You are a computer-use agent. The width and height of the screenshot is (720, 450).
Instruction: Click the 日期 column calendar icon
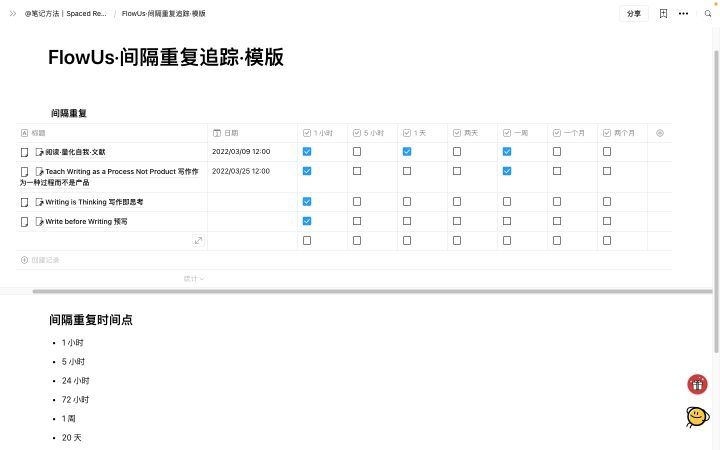point(217,133)
